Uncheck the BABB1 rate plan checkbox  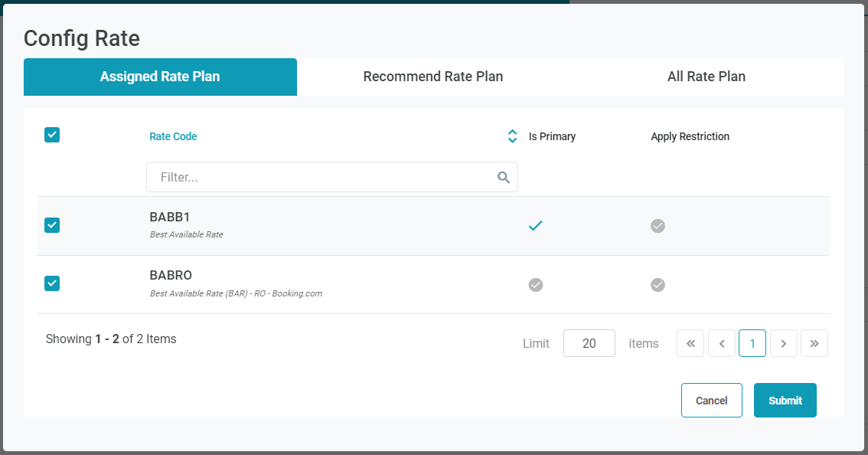[x=52, y=225]
